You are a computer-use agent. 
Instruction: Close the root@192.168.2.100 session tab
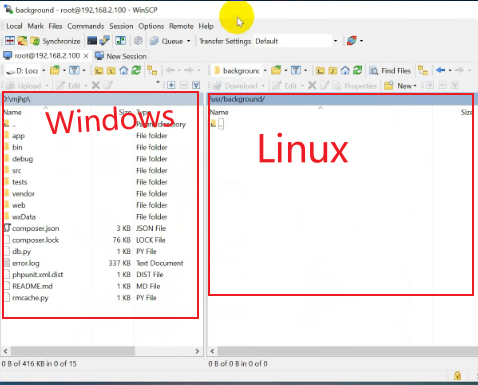click(86, 56)
